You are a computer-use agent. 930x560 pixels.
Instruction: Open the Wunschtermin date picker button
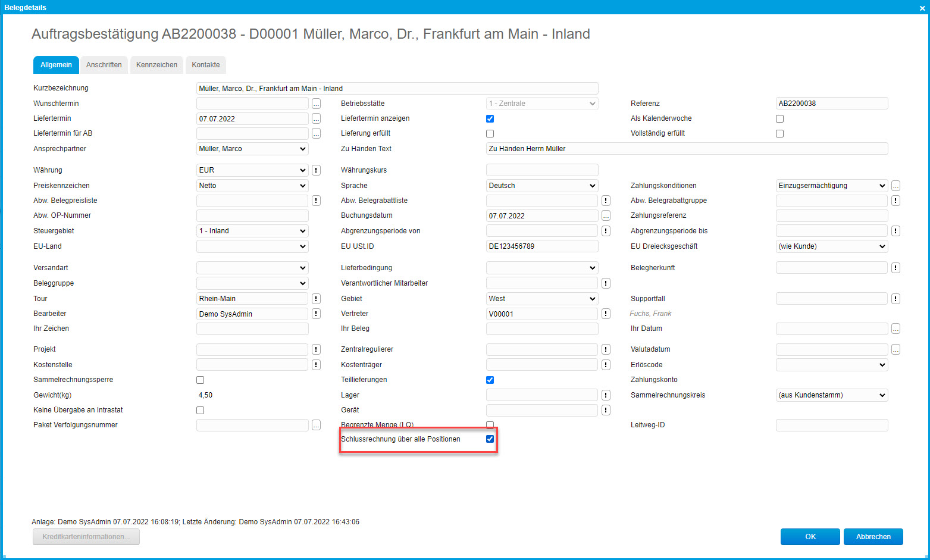pyautogui.click(x=316, y=104)
